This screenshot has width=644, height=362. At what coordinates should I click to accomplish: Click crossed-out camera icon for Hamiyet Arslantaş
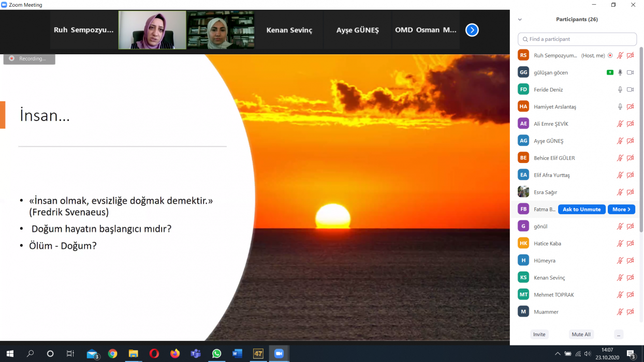(x=630, y=107)
